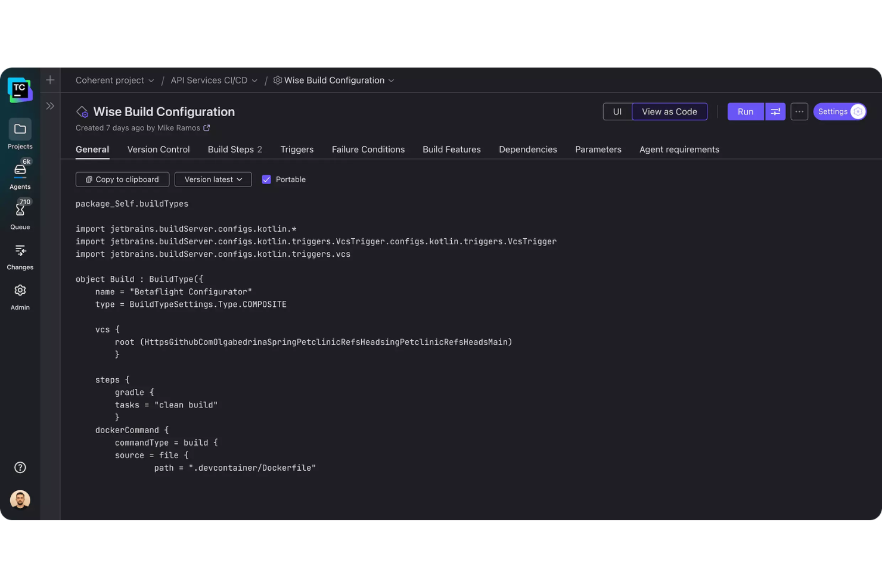Open the Version latest dropdown
The height and width of the screenshot is (588, 882).
[213, 179]
